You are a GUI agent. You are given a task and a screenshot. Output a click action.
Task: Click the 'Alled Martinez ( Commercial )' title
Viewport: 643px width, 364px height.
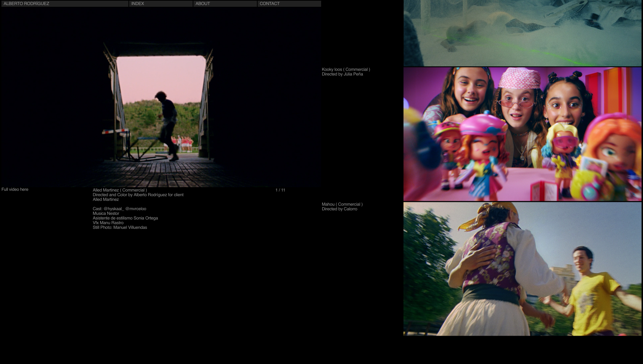(120, 190)
